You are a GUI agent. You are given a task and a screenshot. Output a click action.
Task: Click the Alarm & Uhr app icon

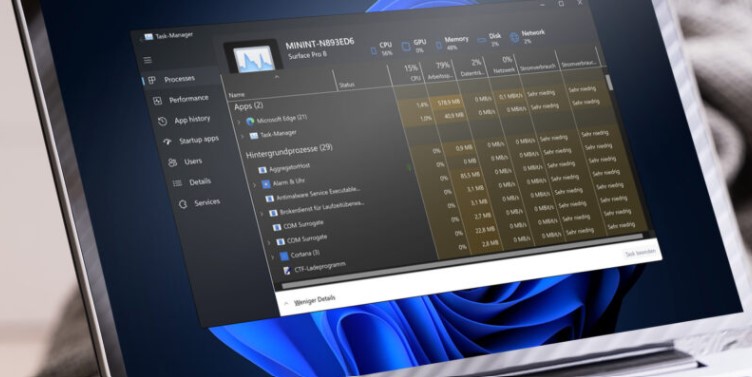click(x=266, y=184)
